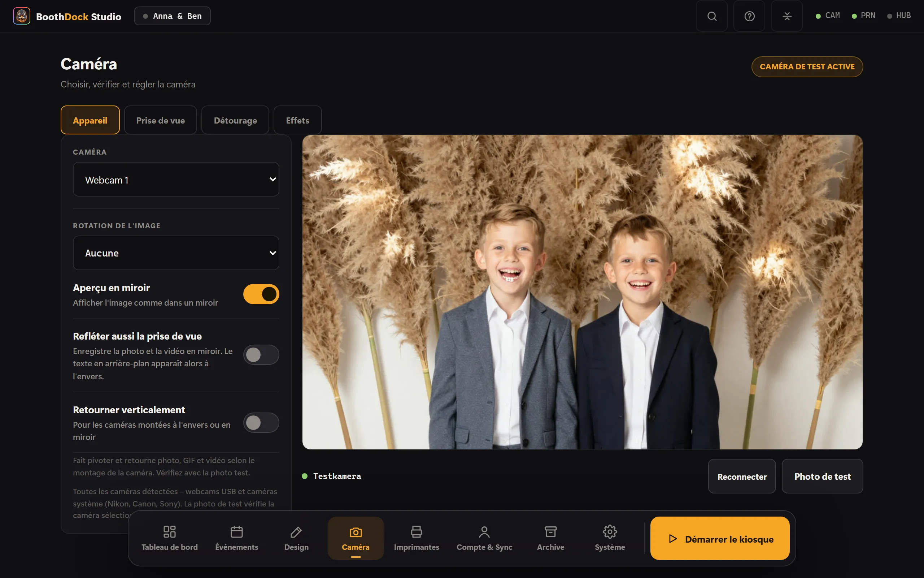924x578 pixels.
Task: Disable the Aperçu en miroir toggle
Action: coord(261,294)
